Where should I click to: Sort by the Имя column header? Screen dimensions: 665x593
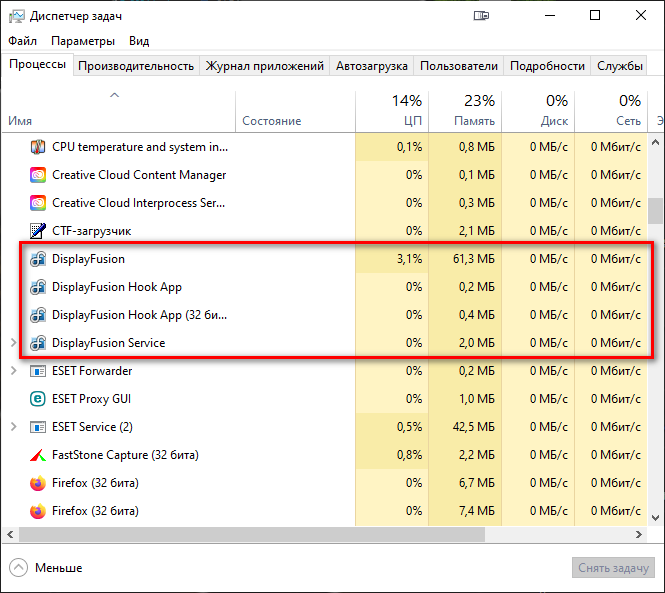119,111
